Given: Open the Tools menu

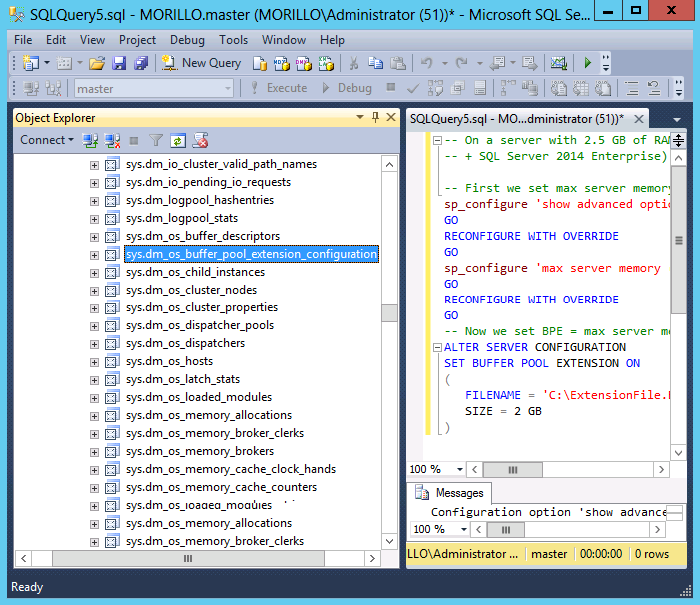Looking at the screenshot, I should tap(233, 40).
